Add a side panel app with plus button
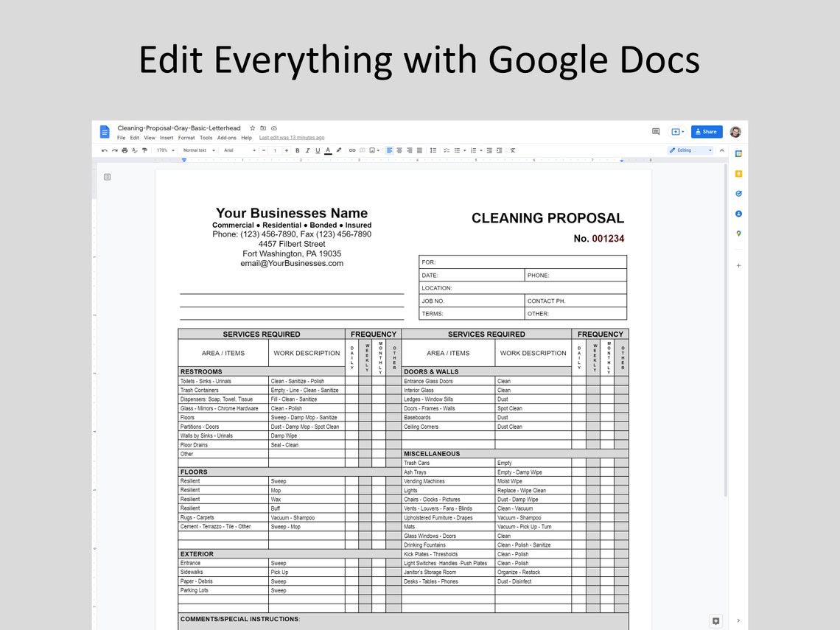This screenshot has height=630, width=840. click(738, 265)
